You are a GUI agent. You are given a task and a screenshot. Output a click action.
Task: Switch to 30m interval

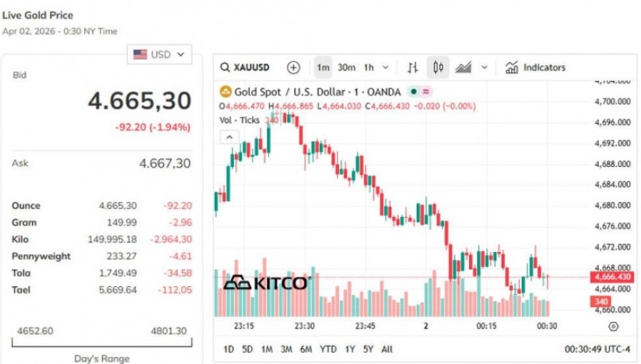point(346,68)
